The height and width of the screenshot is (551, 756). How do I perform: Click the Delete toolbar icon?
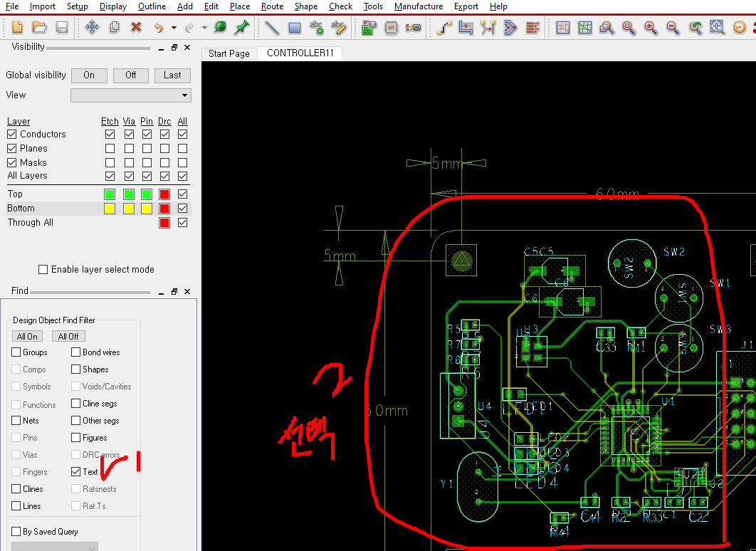coord(136,28)
